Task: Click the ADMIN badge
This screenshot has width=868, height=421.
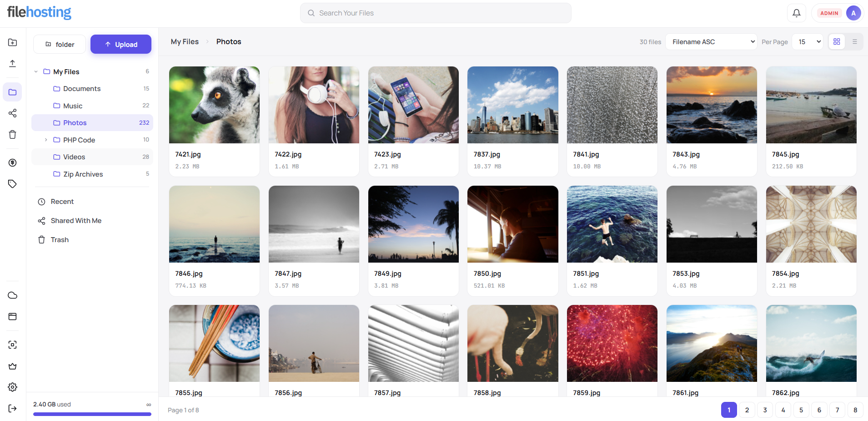Action: 829,13
